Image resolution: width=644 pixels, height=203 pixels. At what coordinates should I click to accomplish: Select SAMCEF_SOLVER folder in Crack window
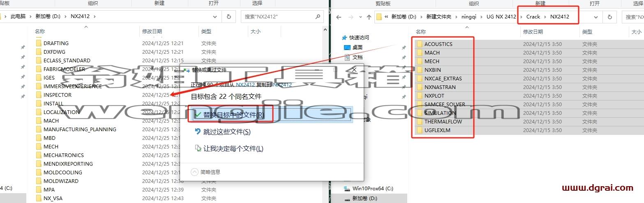pos(445,104)
